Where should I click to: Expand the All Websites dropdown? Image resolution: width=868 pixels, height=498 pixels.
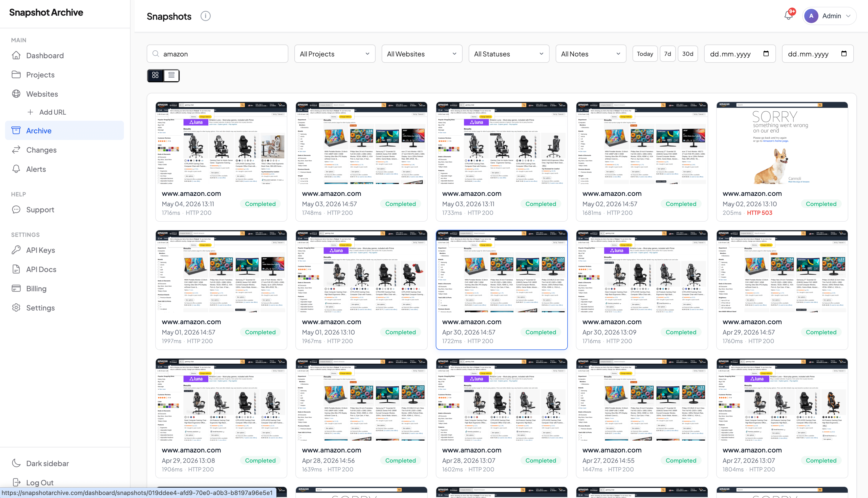point(422,54)
